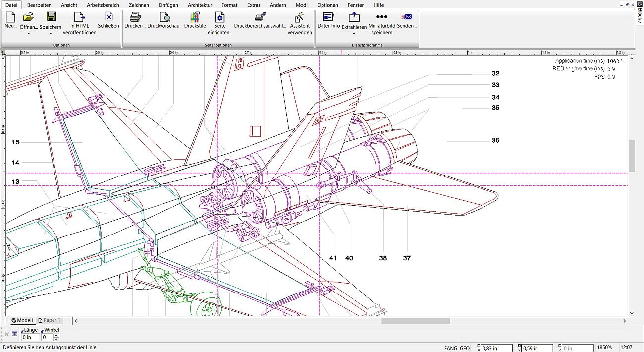
Task: Decrease Winkel with the down stepper
Action: (x=56, y=339)
